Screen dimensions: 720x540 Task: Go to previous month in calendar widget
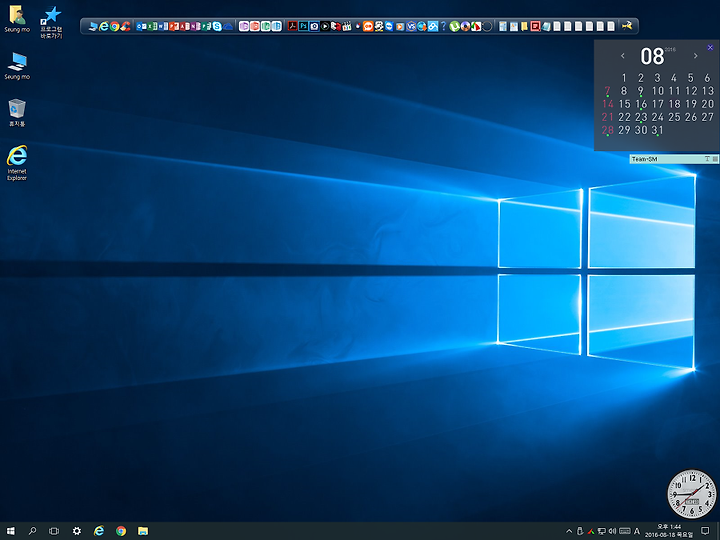tap(623, 56)
